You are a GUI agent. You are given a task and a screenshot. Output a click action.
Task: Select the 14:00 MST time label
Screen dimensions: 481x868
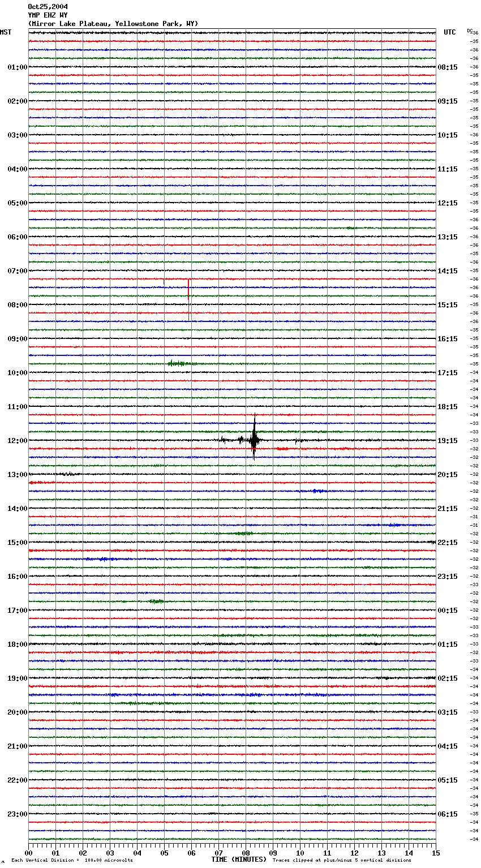(x=17, y=509)
